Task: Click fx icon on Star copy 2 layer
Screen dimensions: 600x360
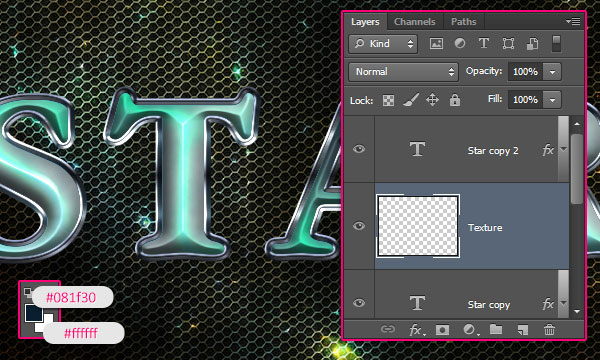Action: pos(548,150)
